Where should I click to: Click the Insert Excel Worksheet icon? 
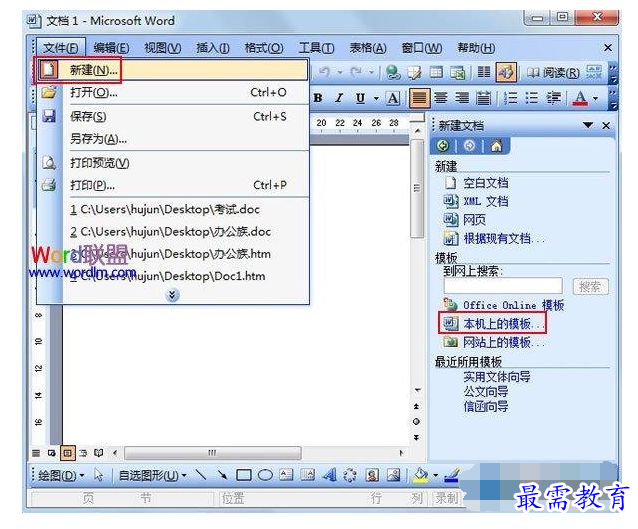click(458, 72)
